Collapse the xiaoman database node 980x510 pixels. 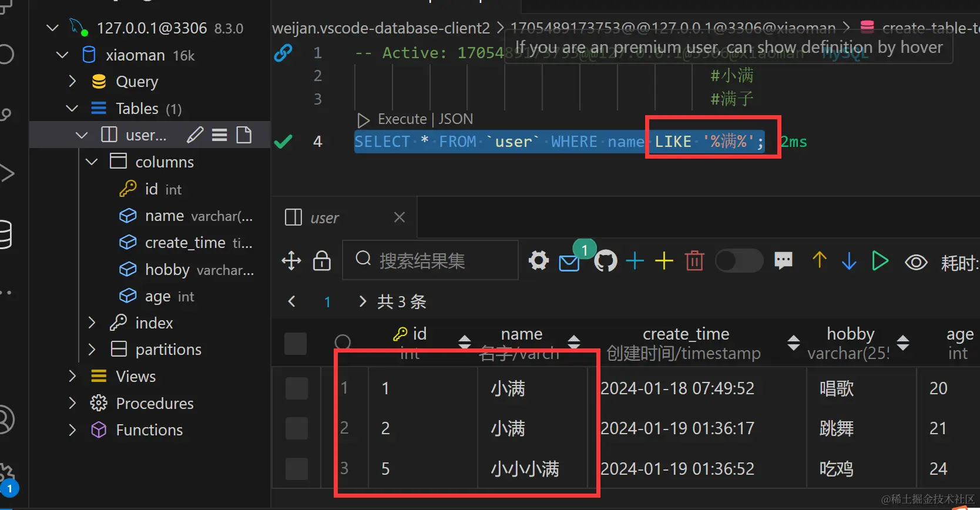[x=62, y=55]
